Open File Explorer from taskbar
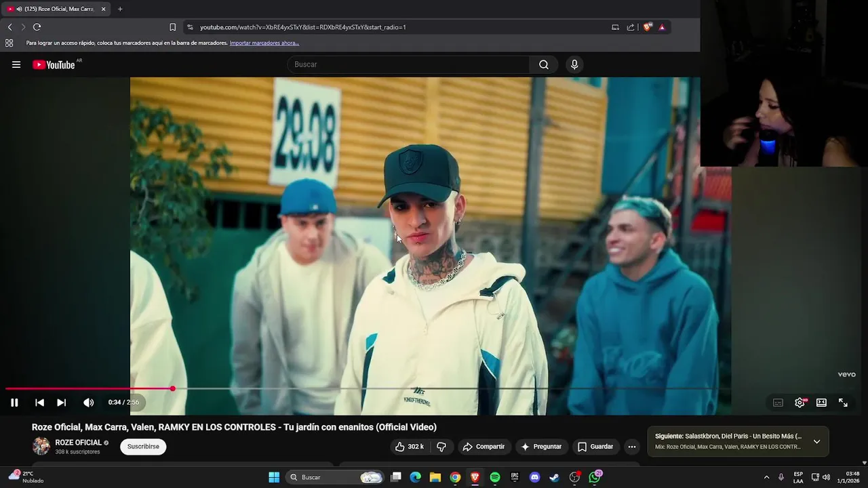The height and width of the screenshot is (488, 868). point(435,477)
